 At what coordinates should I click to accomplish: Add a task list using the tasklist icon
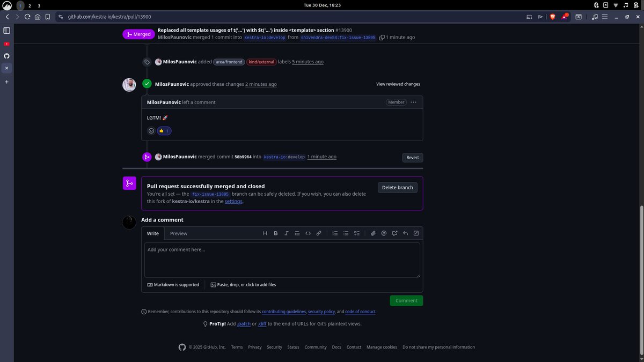(x=356, y=233)
